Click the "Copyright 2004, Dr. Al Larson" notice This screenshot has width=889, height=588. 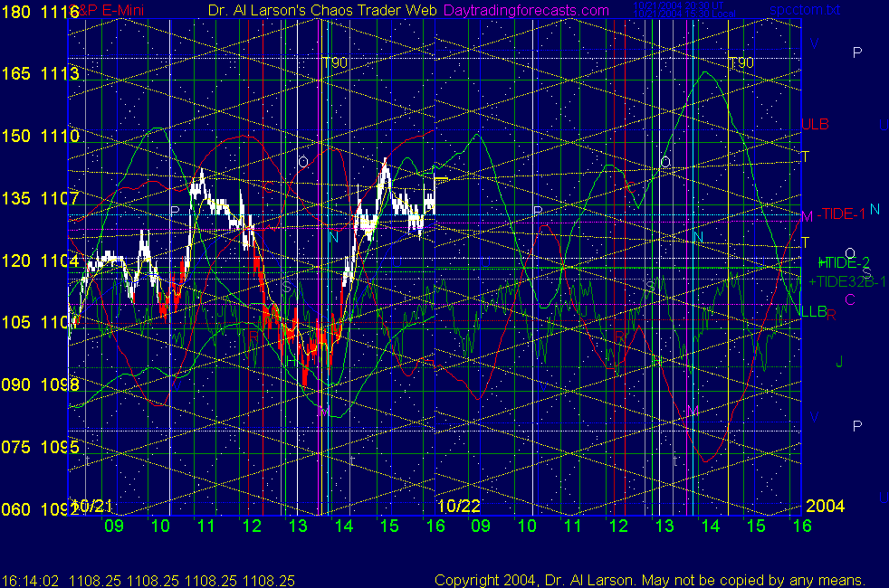click(533, 580)
